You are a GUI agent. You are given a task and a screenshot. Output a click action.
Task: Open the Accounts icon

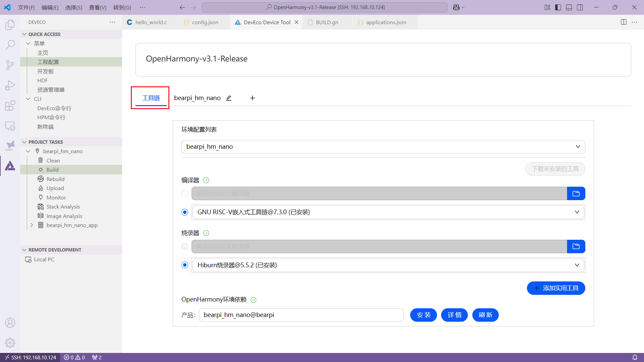[x=10, y=323]
